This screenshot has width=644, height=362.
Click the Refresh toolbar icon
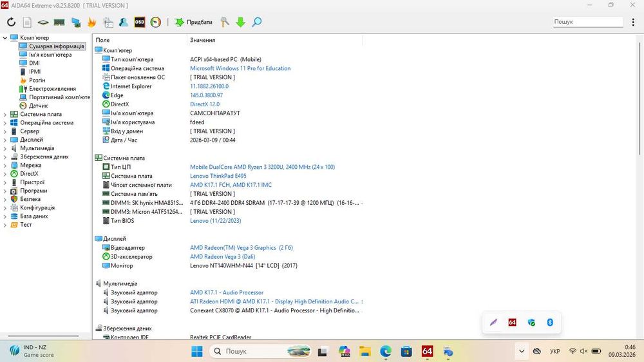11,22
